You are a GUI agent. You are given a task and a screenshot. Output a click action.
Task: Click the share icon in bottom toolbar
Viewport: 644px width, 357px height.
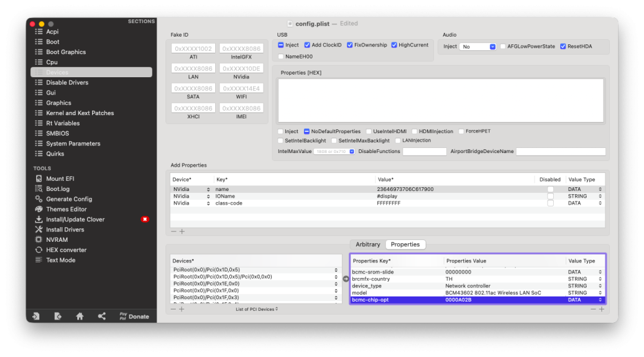(x=102, y=316)
